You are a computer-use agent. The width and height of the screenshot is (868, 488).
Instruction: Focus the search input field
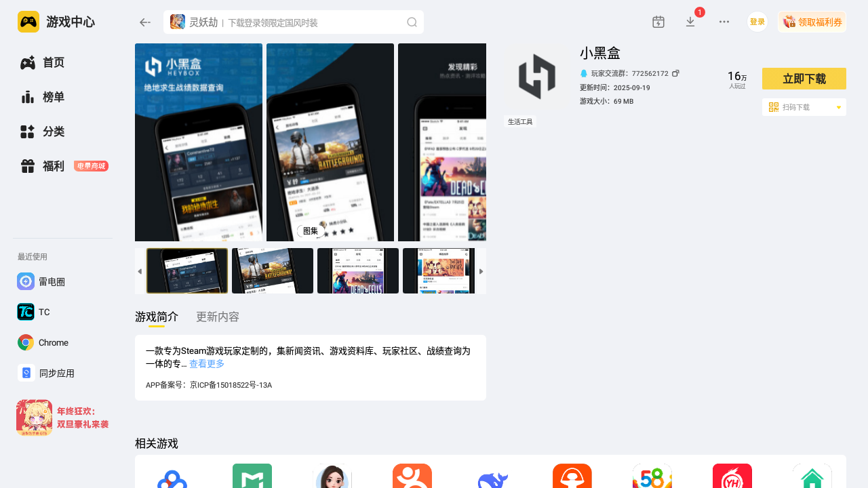(294, 22)
